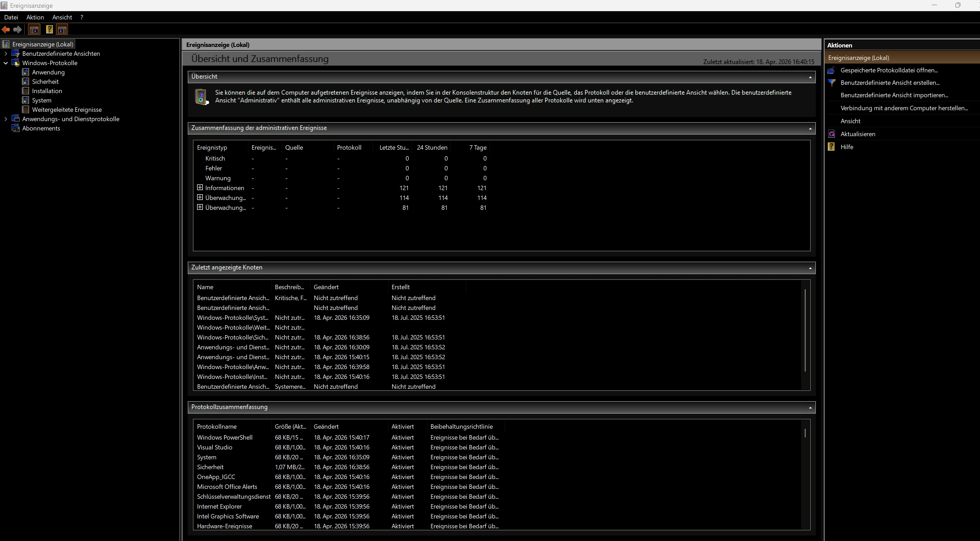Click Benutzerdefinierte Ansicht erstellen action
This screenshot has height=541, width=980.
pyautogui.click(x=890, y=82)
